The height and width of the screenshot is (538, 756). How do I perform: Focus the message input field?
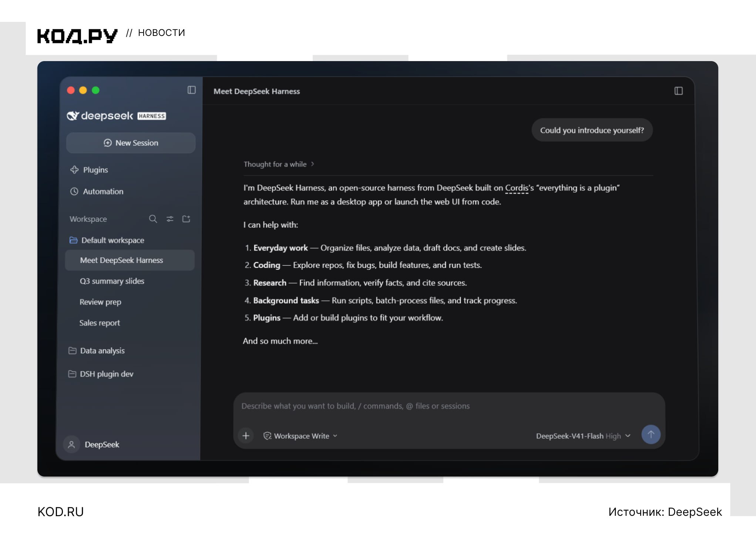coord(449,406)
